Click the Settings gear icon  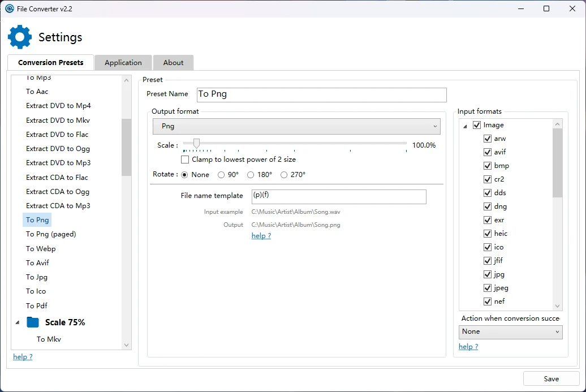pyautogui.click(x=20, y=37)
